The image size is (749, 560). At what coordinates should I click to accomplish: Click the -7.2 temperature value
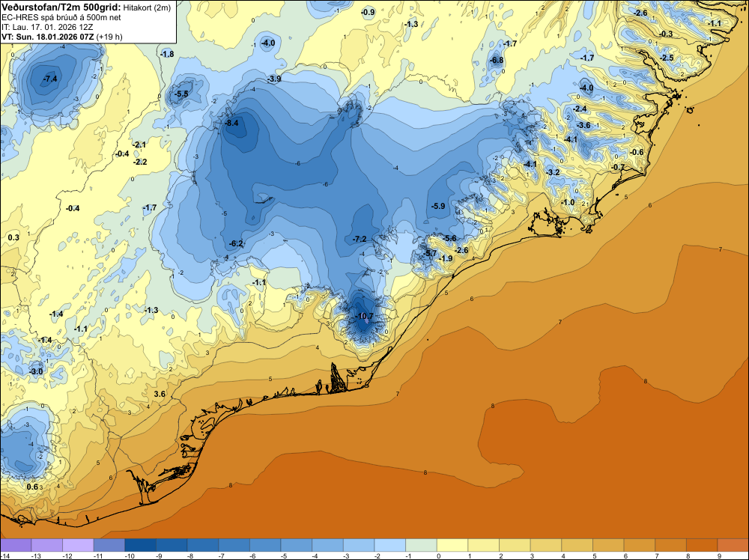pyautogui.click(x=360, y=239)
